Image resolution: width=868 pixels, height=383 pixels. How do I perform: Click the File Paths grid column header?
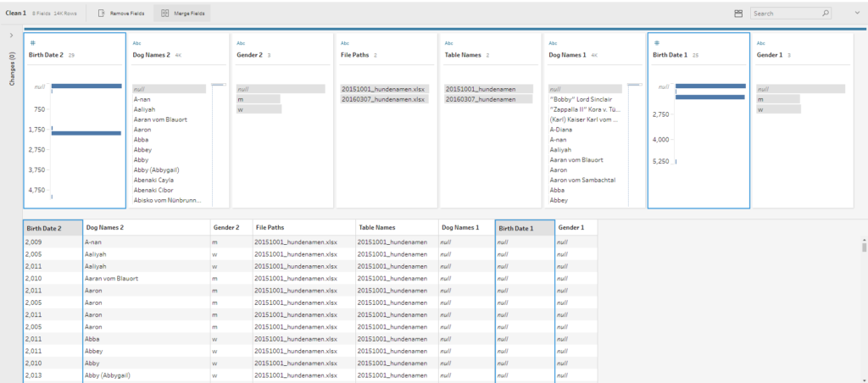point(304,227)
